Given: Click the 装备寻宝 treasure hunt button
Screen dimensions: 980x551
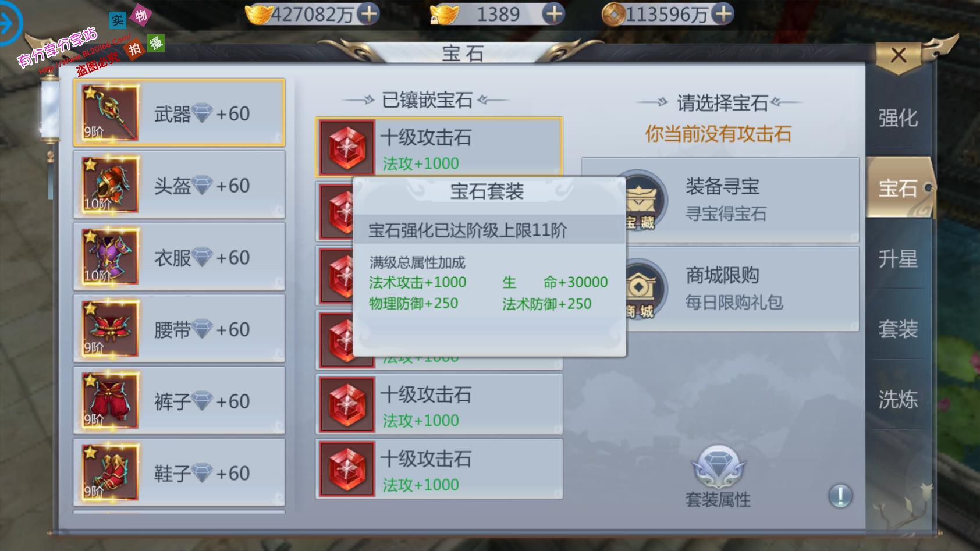Looking at the screenshot, I should (x=722, y=200).
